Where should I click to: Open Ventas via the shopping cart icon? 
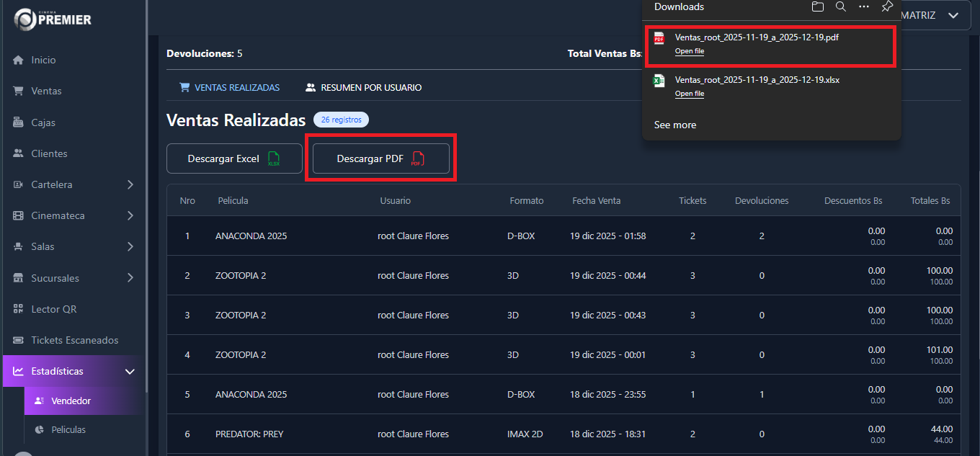click(x=19, y=91)
